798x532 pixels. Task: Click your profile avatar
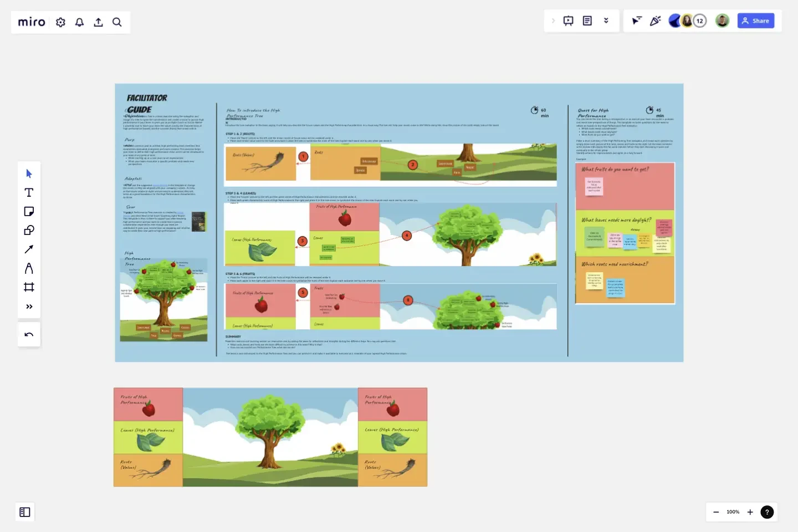[x=722, y=21]
